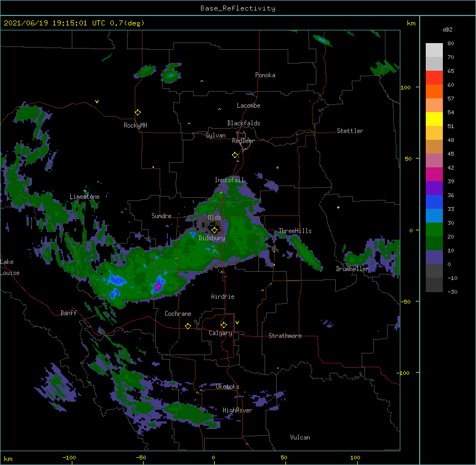
Task: Click the Didsbury label
Action: coord(212,238)
